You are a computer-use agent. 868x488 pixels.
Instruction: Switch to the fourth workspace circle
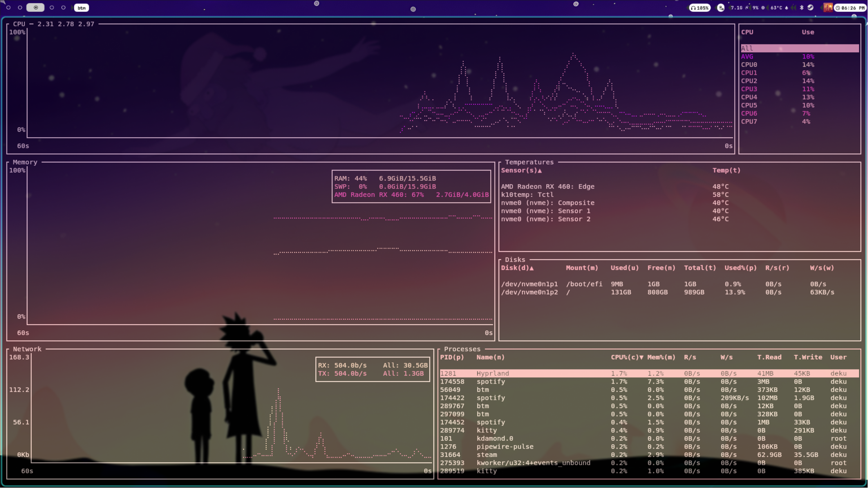click(52, 7)
